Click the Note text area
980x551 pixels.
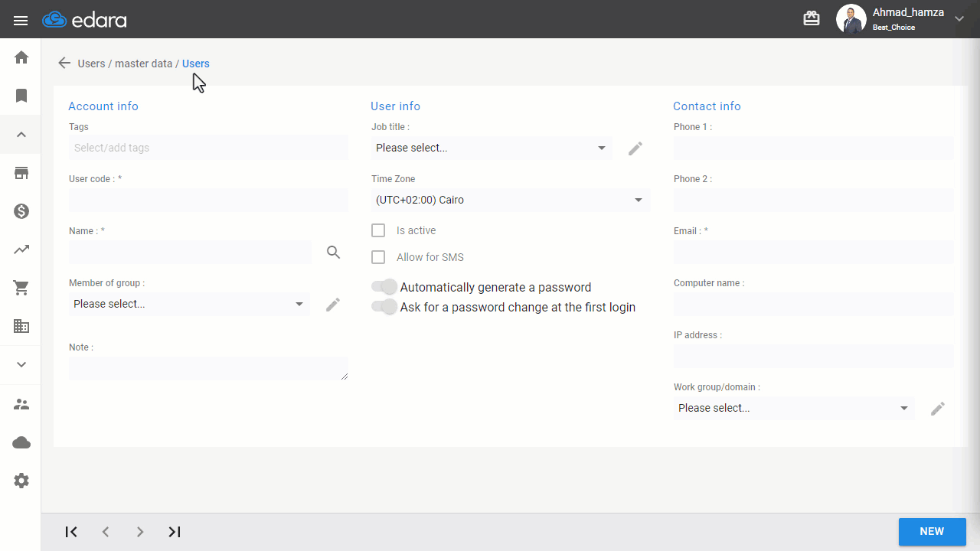pos(208,369)
